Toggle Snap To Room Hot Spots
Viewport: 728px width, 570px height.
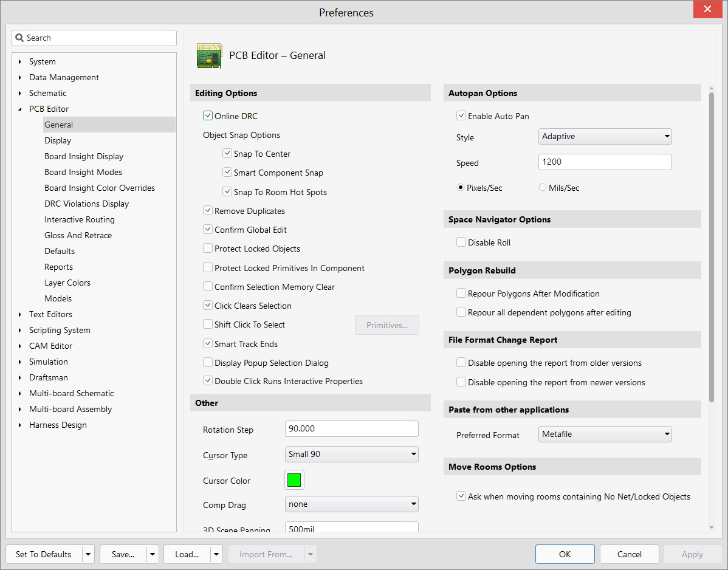click(x=227, y=191)
